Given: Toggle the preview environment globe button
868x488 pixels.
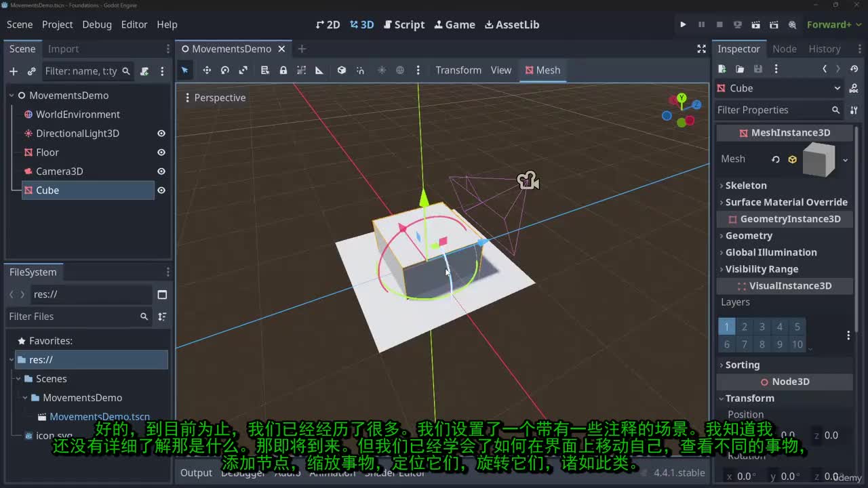Looking at the screenshot, I should (400, 70).
